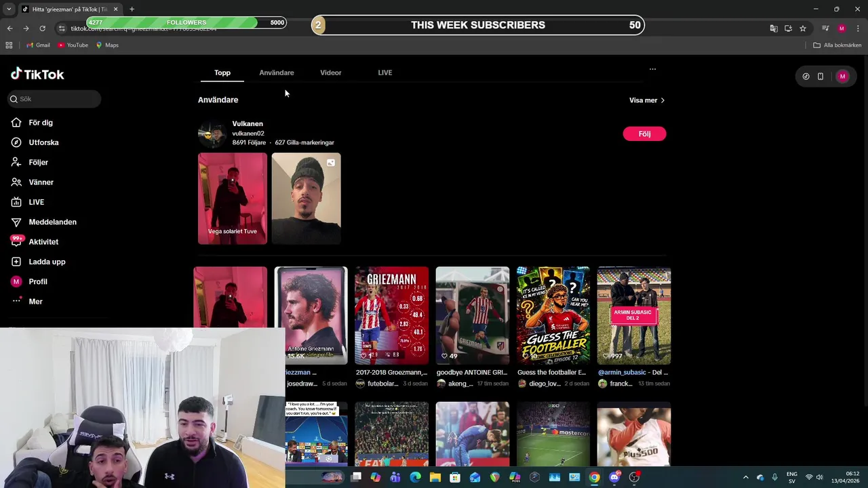This screenshot has height=488, width=868.
Task: Open the Antoine Griezmann side profile video
Action: pyautogui.click(x=311, y=316)
